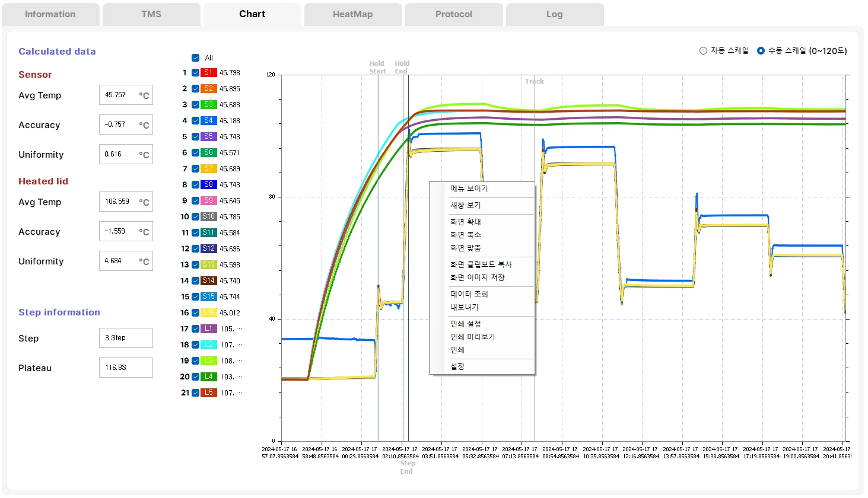The height and width of the screenshot is (498, 868).
Task: Click the Plateau field showing 116.8S
Action: coord(126,368)
